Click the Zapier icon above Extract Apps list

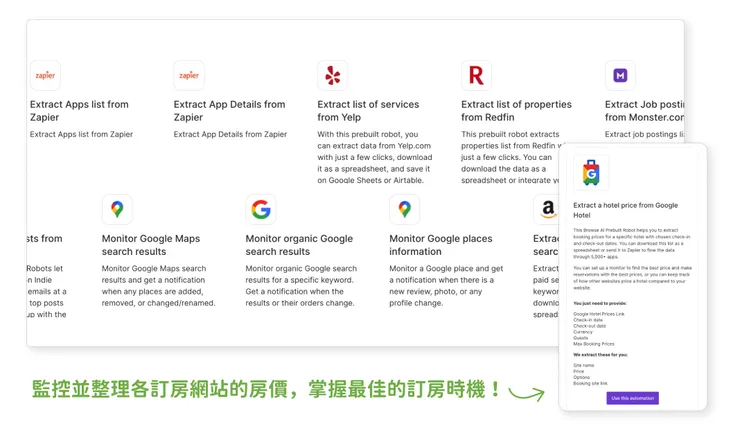click(x=45, y=76)
